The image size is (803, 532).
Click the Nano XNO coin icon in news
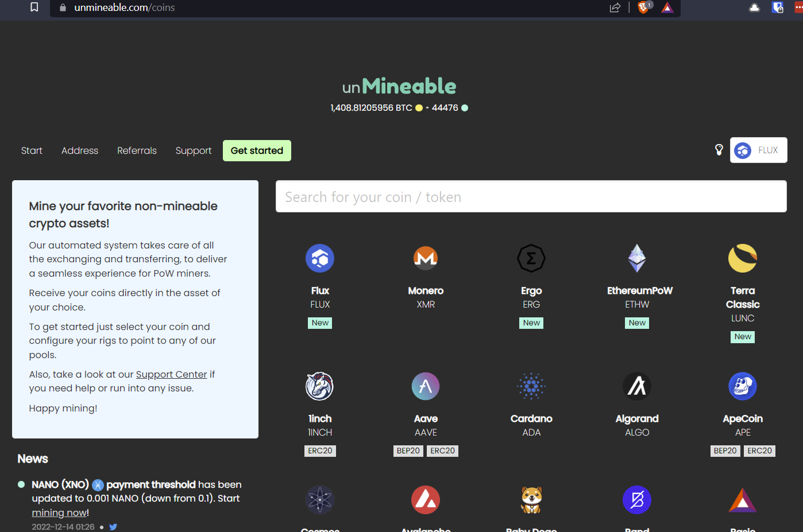coord(98,485)
